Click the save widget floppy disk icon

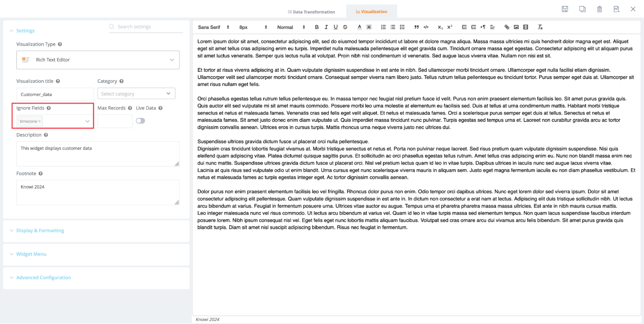coord(565,9)
